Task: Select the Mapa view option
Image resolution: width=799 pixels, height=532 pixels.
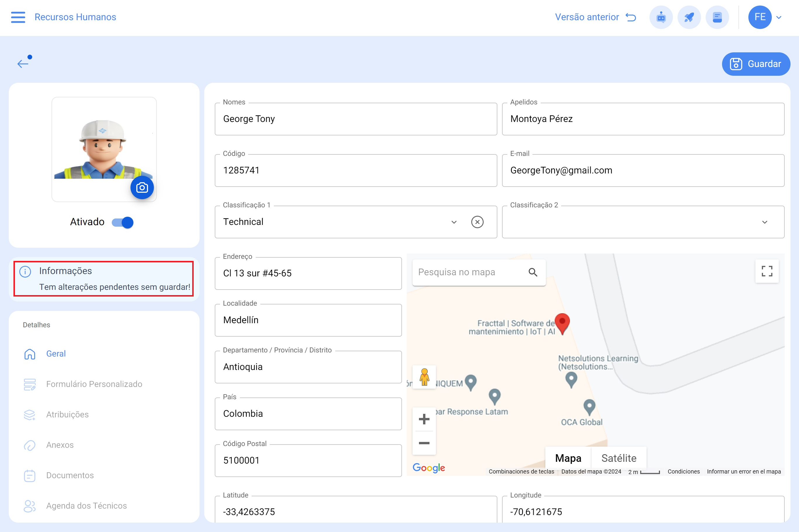Action: pos(568,458)
